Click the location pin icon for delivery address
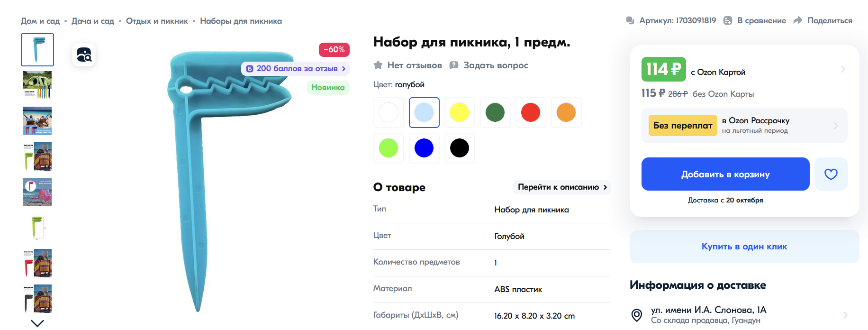868x330 pixels. coord(637,315)
